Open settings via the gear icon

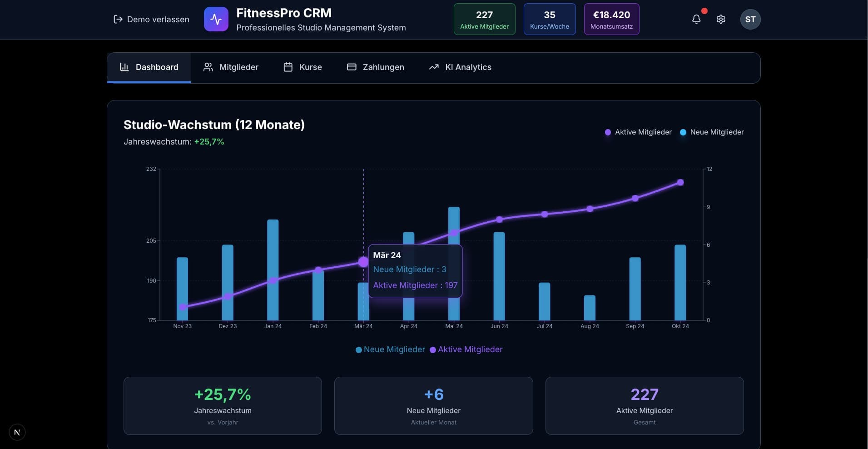pos(721,19)
